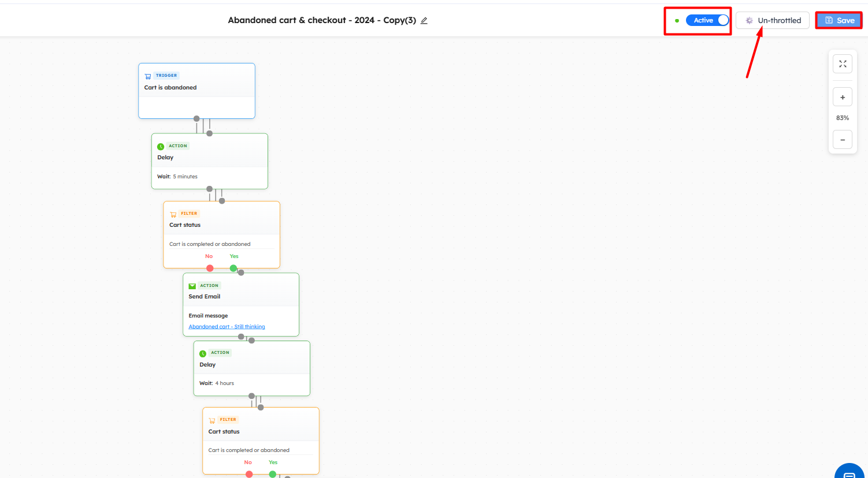868x478 pixels.
Task: Open the Un-throttled settings button
Action: [x=773, y=20]
